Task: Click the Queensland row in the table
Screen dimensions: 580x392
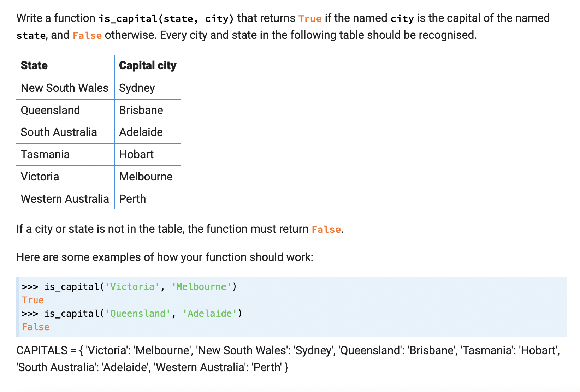Action: (x=51, y=110)
